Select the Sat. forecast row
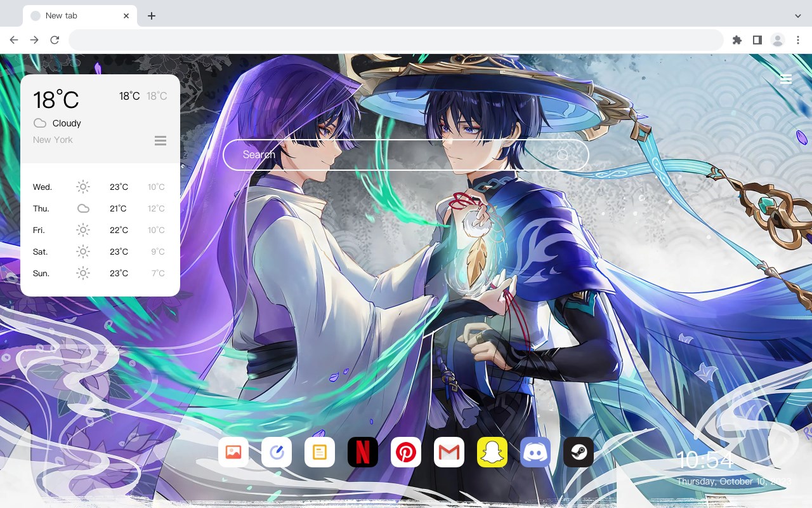 coord(100,251)
